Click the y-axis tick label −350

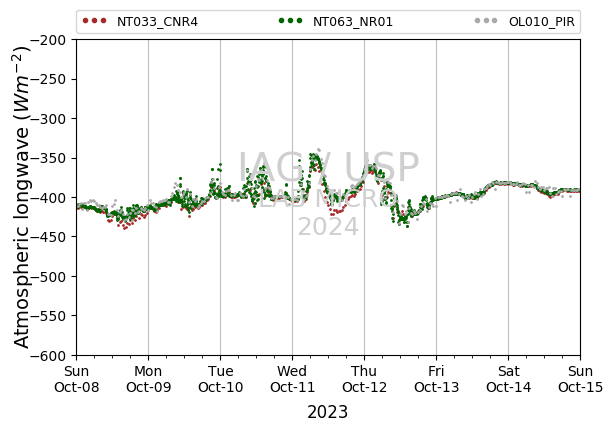[x=50, y=158]
